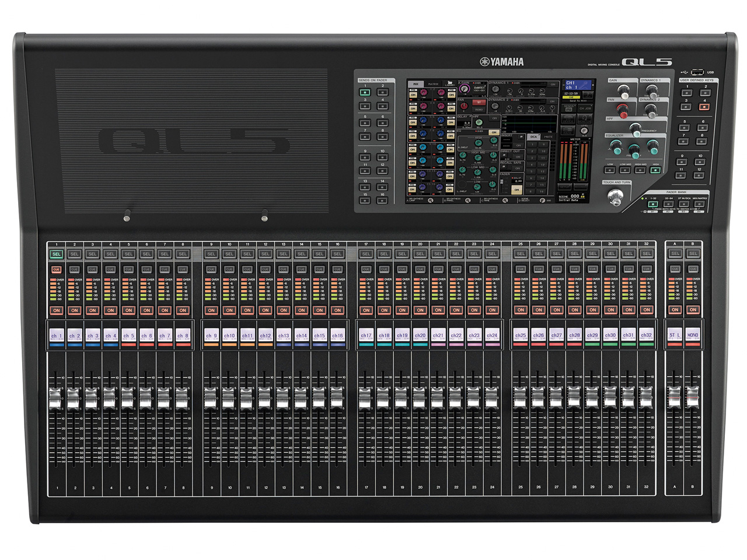Select the HIGH-MID equalizer band key
Image resolution: width=747 pixels, height=560 pixels.
point(640,170)
